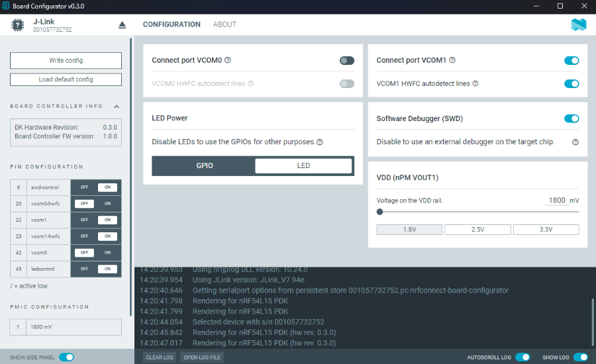
Task: Click the help icon next to Connect port VCOM1
Action: tap(452, 60)
